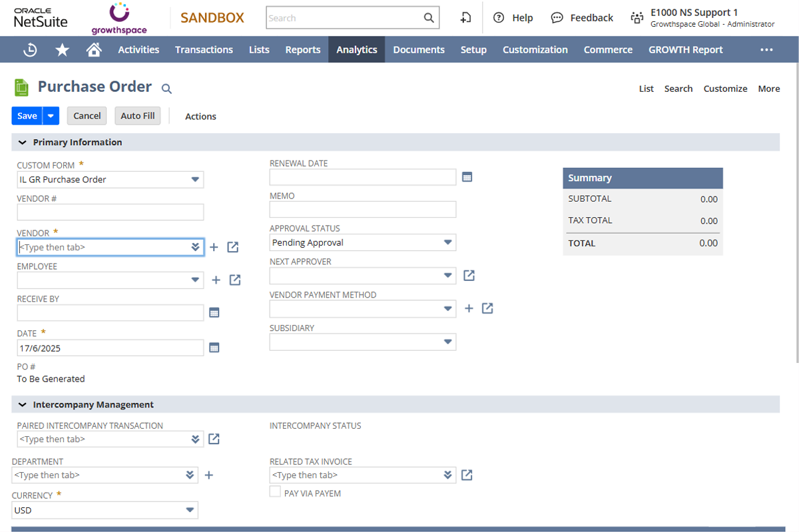Click the search icon next to Purchase Order title
This screenshot has height=532, width=799.
[x=167, y=89]
